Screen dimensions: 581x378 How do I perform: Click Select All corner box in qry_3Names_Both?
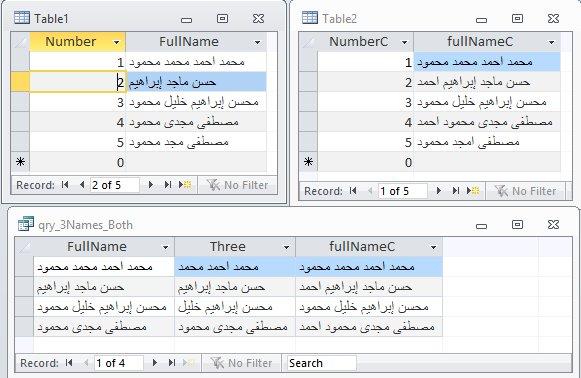pyautogui.click(x=24, y=247)
